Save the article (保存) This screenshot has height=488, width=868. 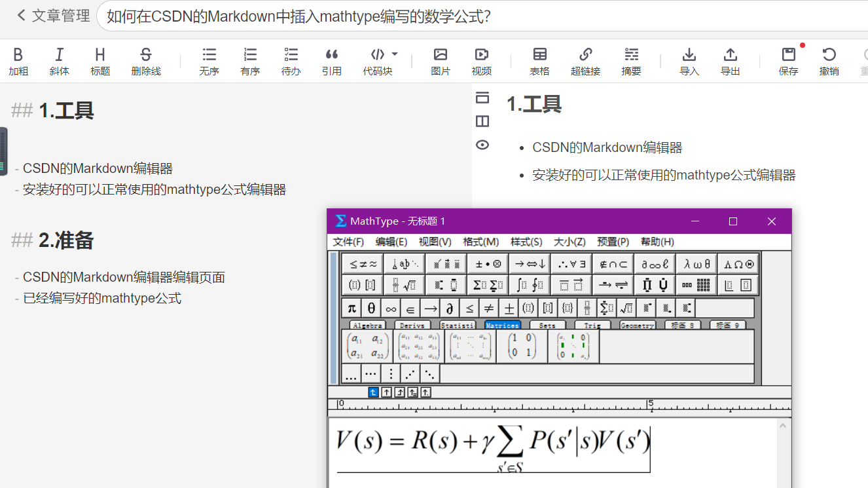click(789, 62)
